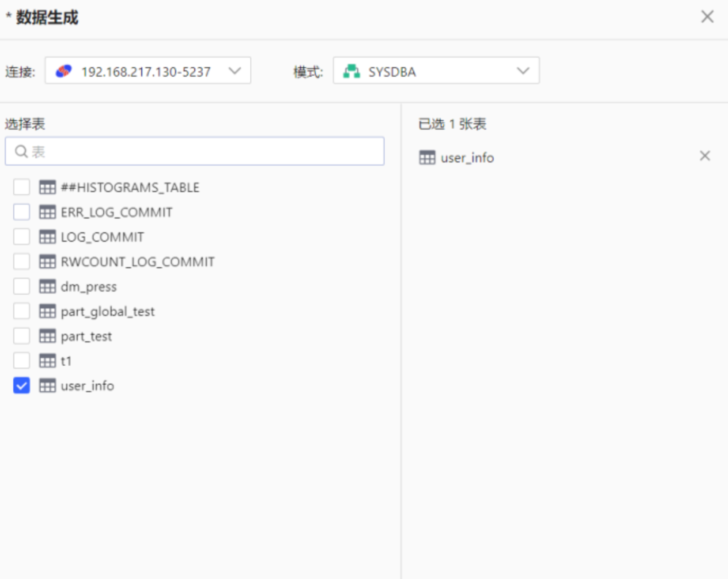728x579 pixels.
Task: Click the table icon beside ERR_LOG_COMMIT
Action: click(47, 212)
